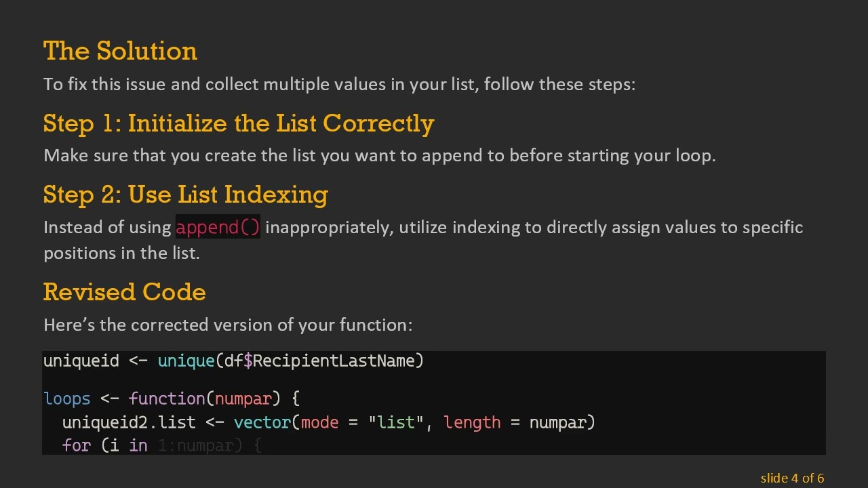
Task: Click the "mode" argument in the vector call
Action: tap(319, 423)
